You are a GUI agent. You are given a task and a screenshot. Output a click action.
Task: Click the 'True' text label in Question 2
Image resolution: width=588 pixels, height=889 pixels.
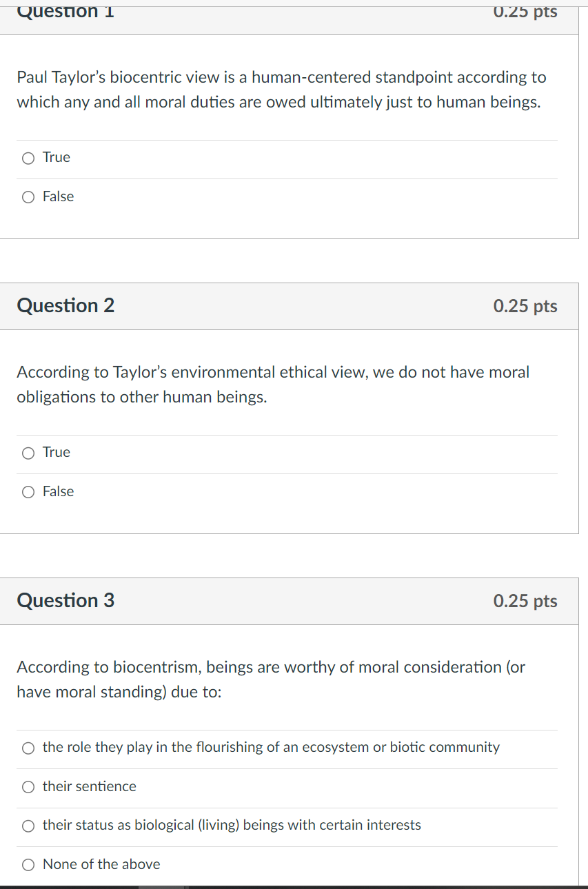click(x=57, y=452)
